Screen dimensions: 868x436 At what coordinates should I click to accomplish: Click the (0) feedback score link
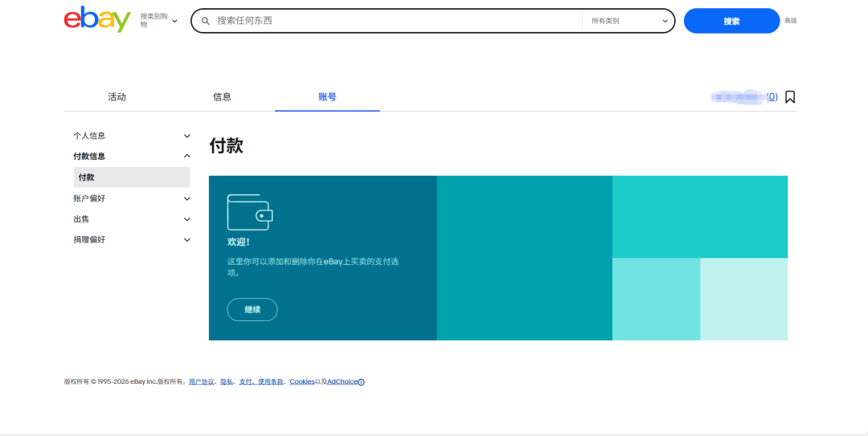click(x=772, y=97)
